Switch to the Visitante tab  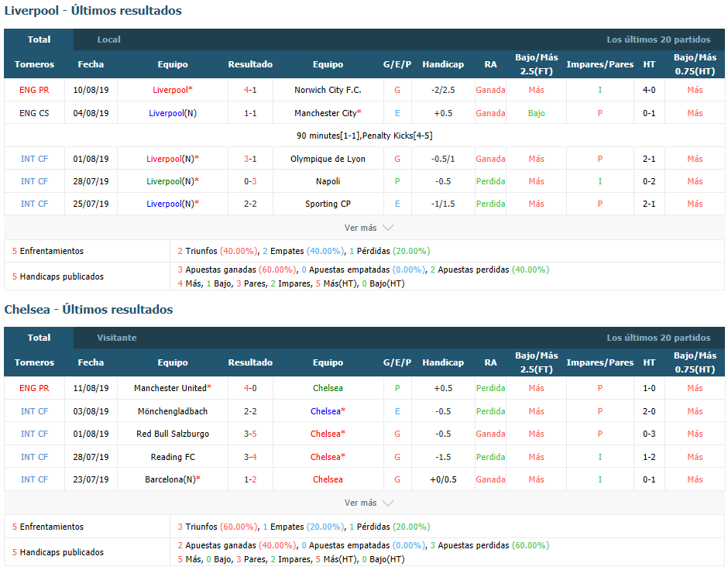(116, 338)
